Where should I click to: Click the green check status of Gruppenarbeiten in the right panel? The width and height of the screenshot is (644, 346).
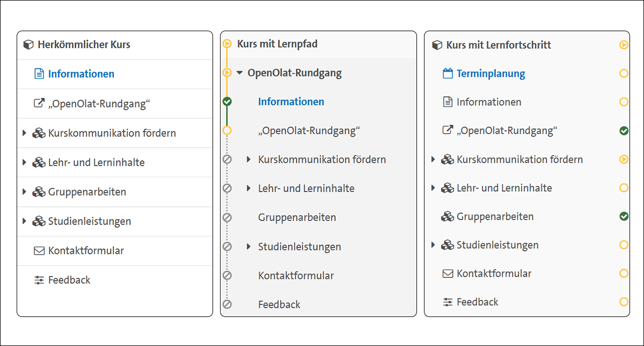click(x=624, y=216)
